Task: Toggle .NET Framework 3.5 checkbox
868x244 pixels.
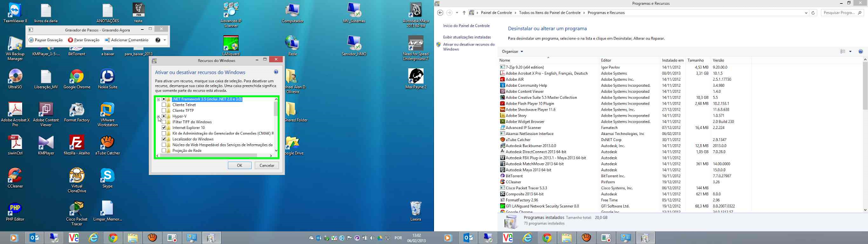Action: coord(164,99)
